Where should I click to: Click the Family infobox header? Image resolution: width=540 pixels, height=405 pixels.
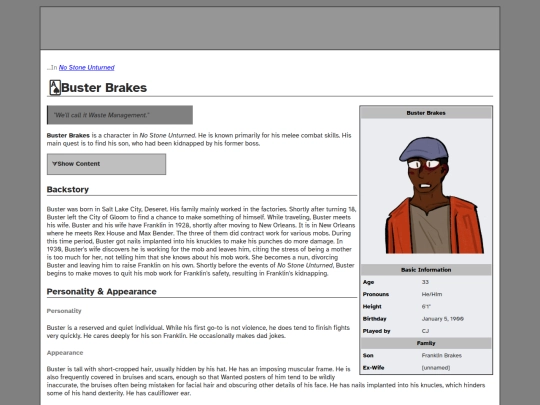426,343
